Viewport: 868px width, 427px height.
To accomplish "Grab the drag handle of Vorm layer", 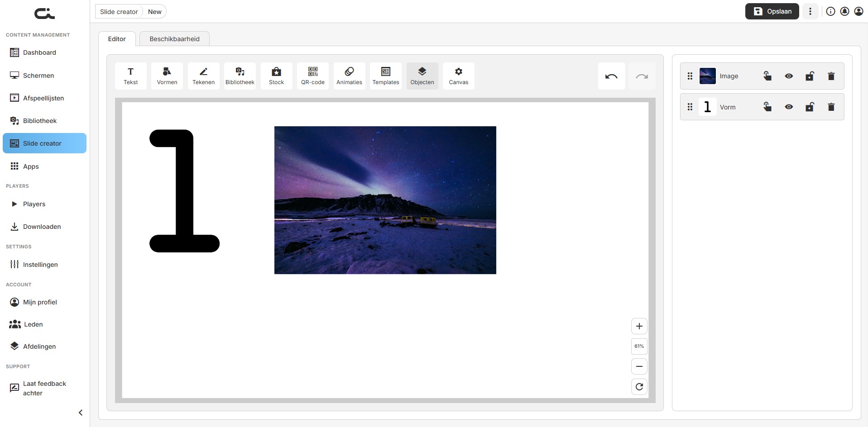I will (x=690, y=107).
